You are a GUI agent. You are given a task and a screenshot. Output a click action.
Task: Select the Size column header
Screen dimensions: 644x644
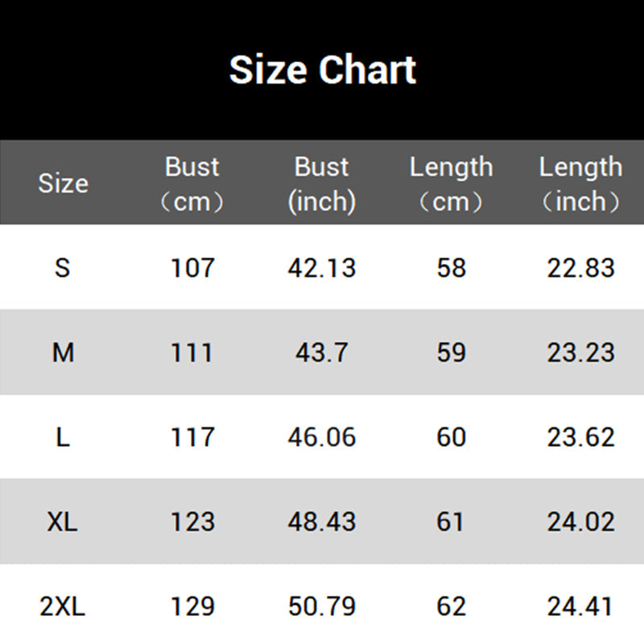63,184
